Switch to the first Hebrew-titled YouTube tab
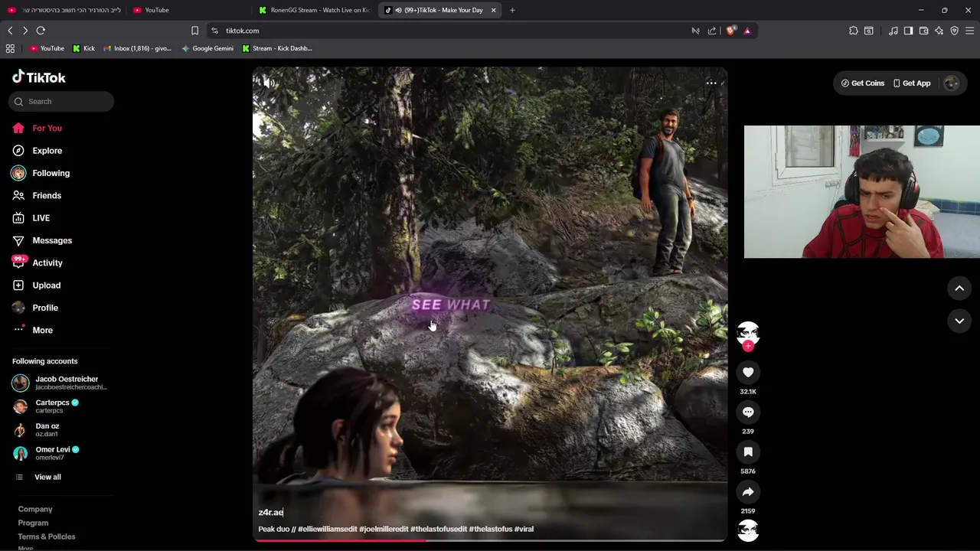 point(64,10)
